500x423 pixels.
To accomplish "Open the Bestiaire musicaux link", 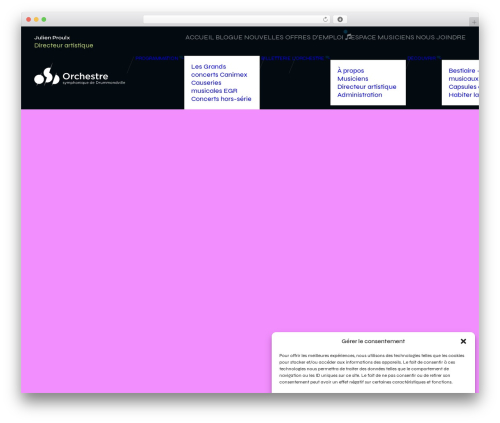I will click(464, 75).
